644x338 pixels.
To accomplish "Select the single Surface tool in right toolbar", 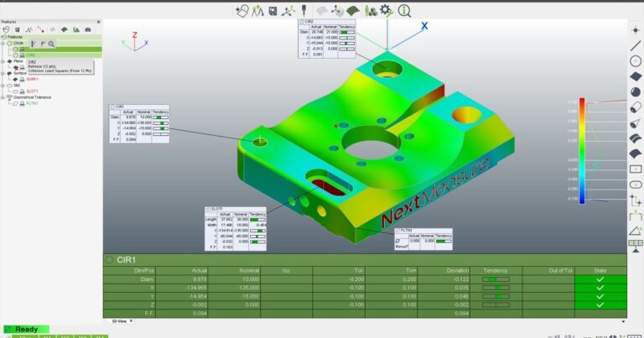I will click(x=636, y=153).
